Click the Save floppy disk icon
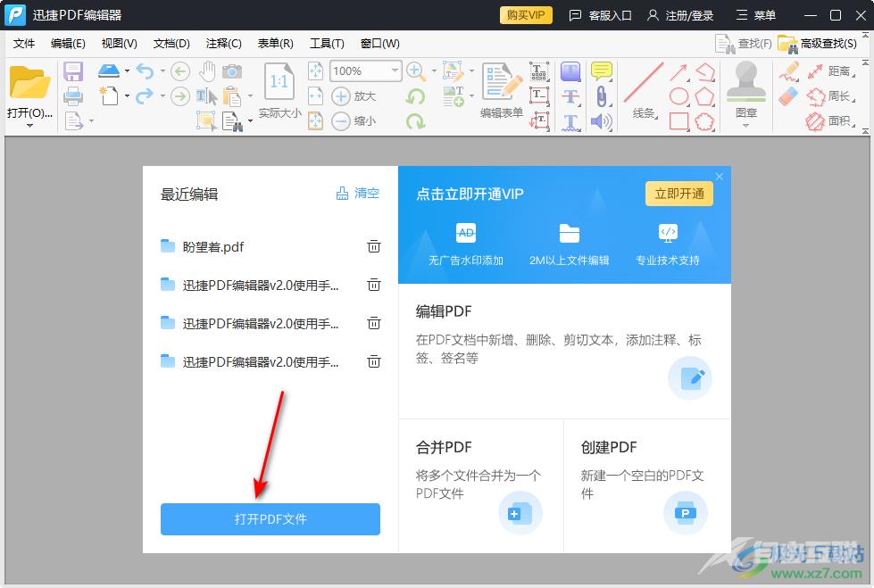The height and width of the screenshot is (588, 874). pyautogui.click(x=73, y=71)
